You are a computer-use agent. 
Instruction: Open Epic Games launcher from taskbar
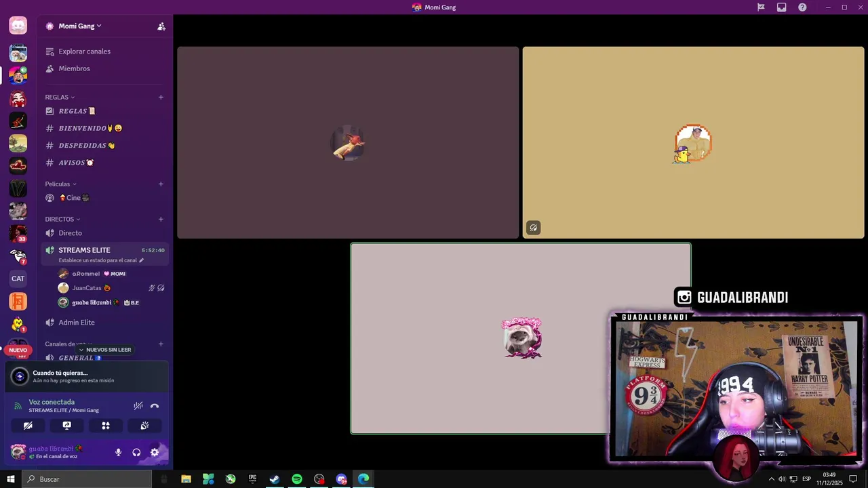tap(252, 479)
